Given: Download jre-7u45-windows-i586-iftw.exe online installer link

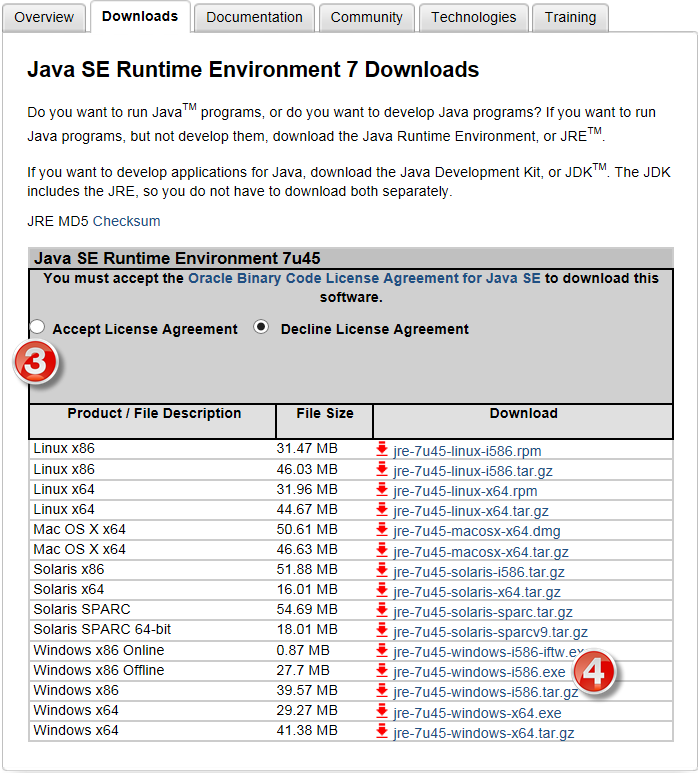Looking at the screenshot, I should coord(488,653).
